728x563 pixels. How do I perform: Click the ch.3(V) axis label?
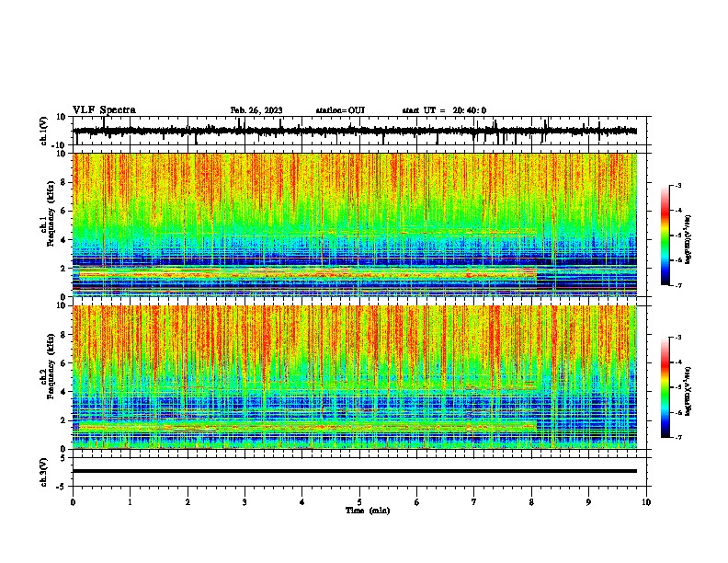pos(44,472)
